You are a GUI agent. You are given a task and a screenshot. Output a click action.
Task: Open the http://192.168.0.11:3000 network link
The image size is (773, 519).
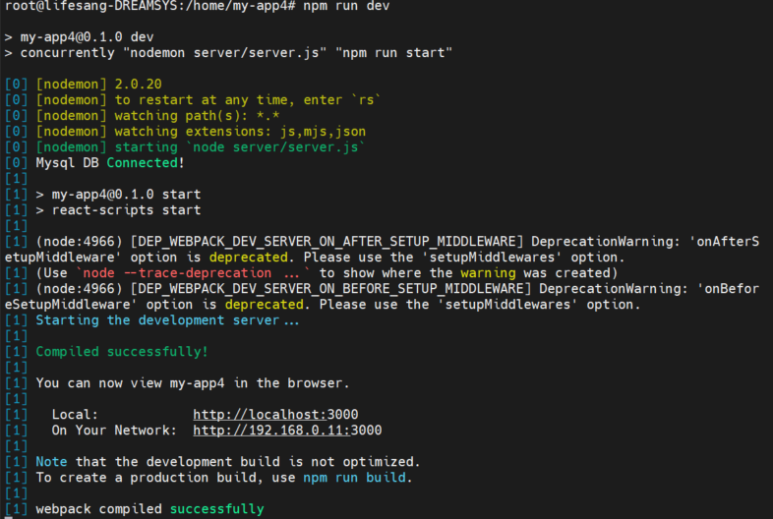coord(287,430)
